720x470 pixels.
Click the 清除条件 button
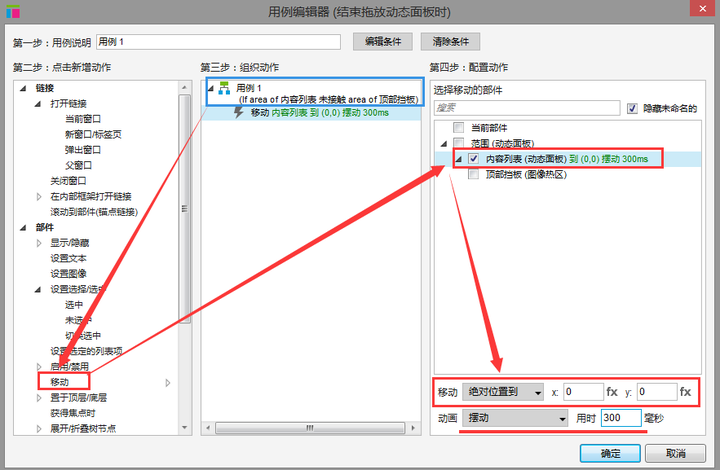[450, 42]
